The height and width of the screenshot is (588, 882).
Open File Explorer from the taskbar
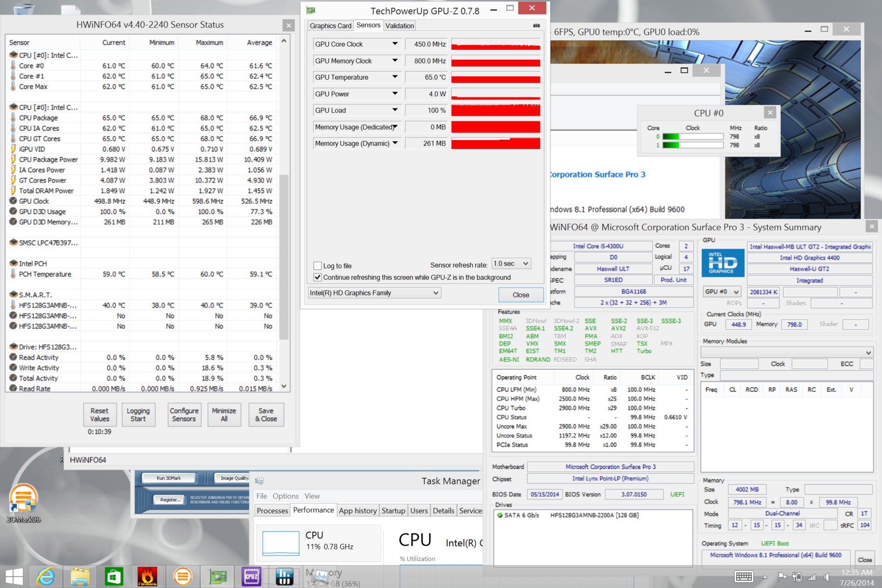[80, 576]
